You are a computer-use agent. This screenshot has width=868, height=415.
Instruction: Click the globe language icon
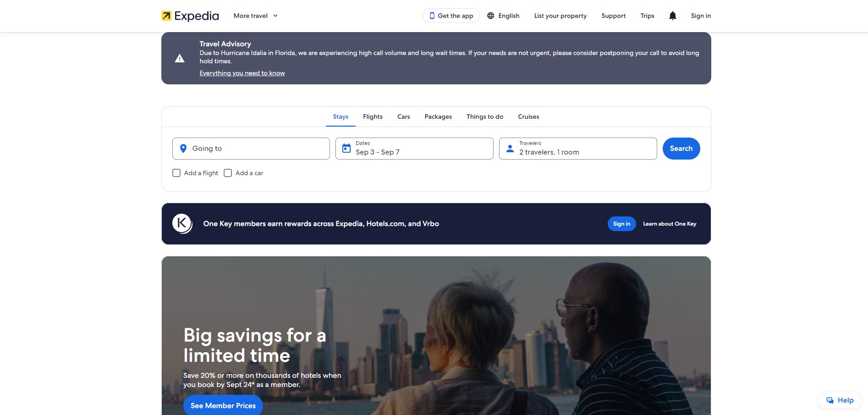(x=490, y=16)
